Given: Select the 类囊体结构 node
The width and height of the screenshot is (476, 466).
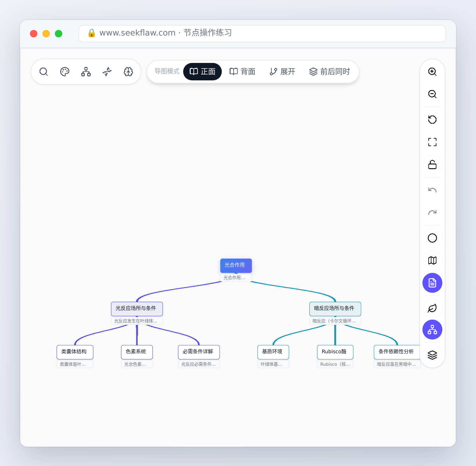Looking at the screenshot, I should pos(75,352).
